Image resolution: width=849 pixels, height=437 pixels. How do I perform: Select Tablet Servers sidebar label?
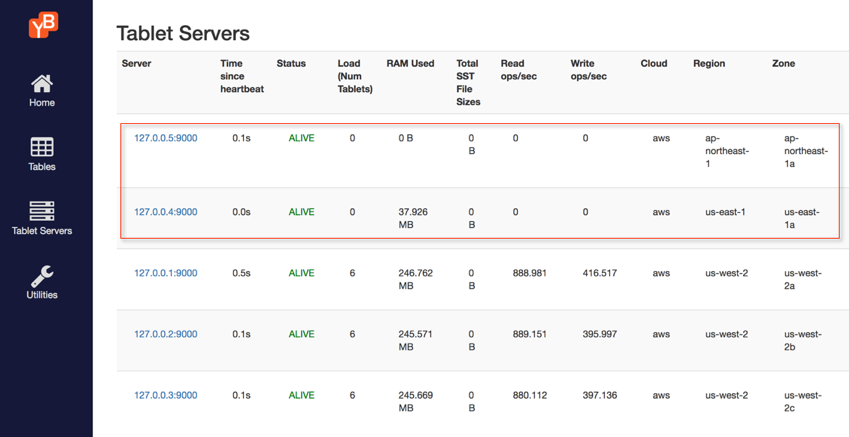pos(42,231)
